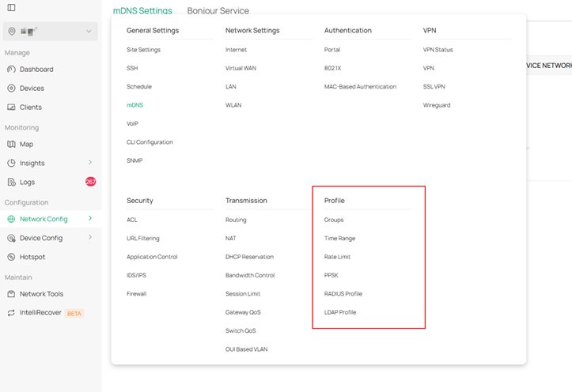This screenshot has width=572, height=392.
Task: Expand the Network Config chevron
Action: click(x=90, y=218)
